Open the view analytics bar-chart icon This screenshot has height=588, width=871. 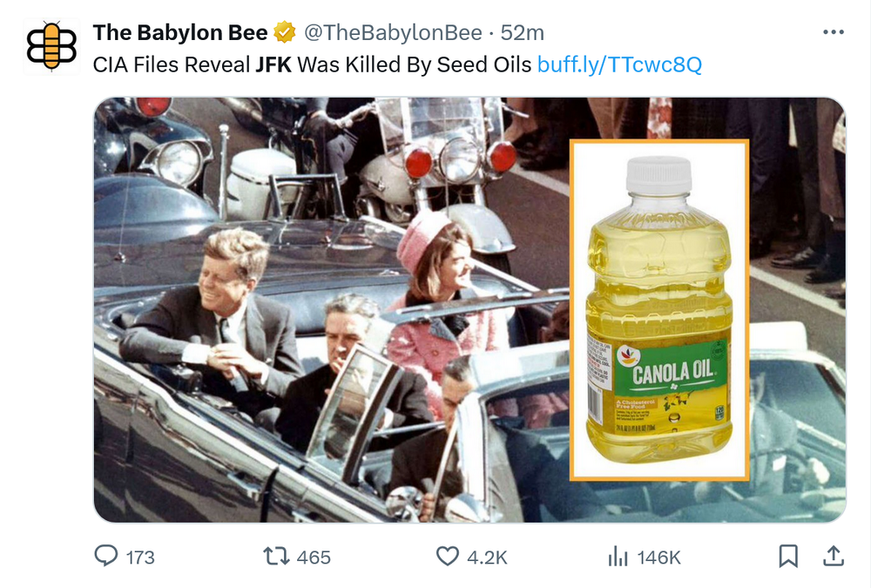coord(618,557)
